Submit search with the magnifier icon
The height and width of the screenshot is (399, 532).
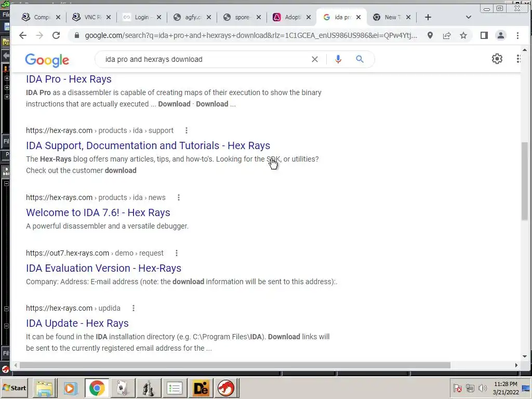point(360,59)
